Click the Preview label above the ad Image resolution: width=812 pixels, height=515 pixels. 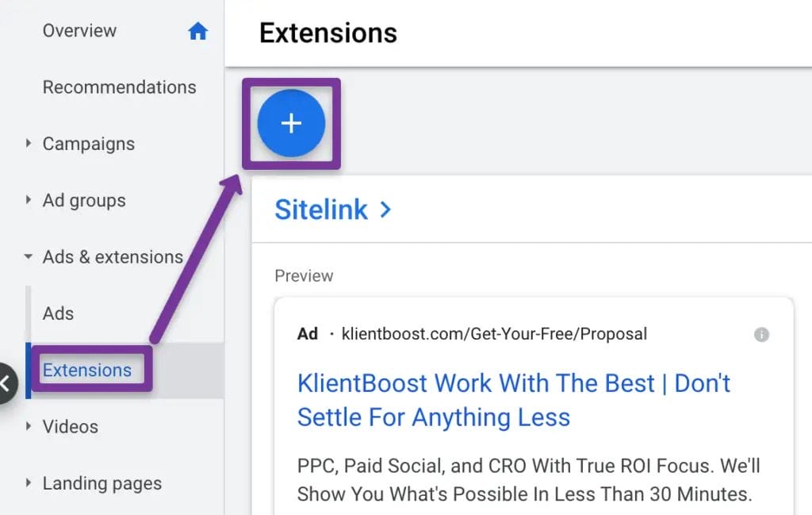click(304, 275)
